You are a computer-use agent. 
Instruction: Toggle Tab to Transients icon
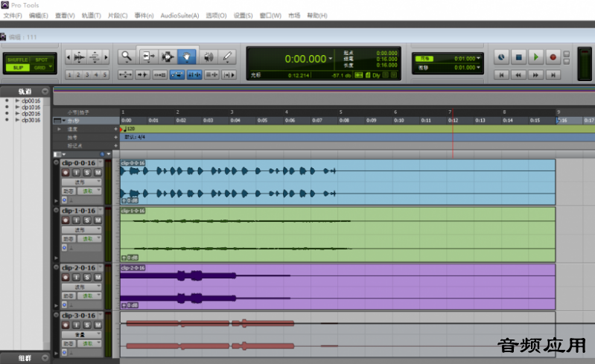click(143, 74)
